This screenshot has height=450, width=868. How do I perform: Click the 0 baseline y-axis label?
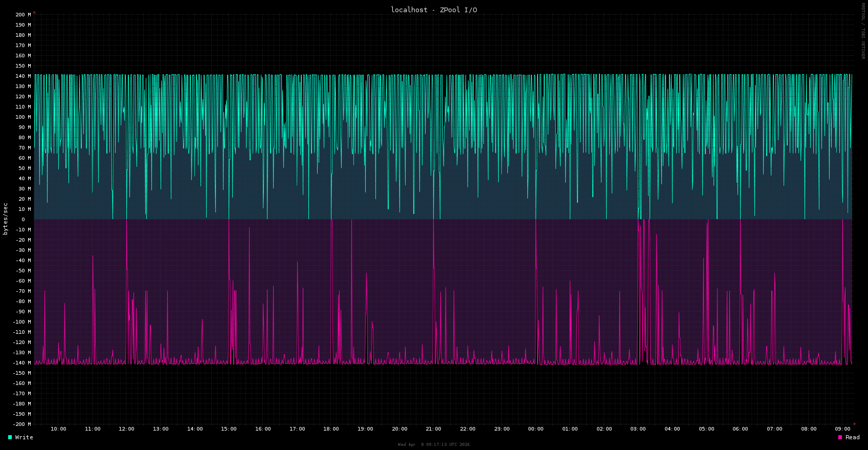pyautogui.click(x=23, y=220)
